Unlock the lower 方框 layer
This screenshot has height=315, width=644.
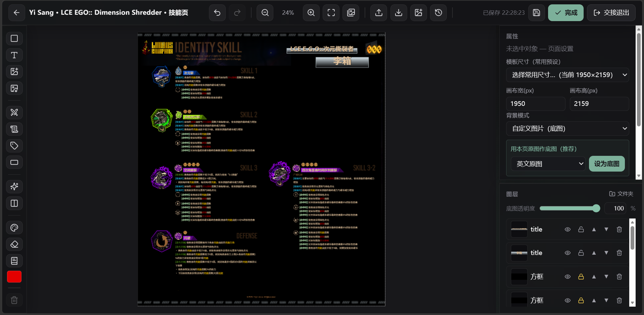coord(581,301)
